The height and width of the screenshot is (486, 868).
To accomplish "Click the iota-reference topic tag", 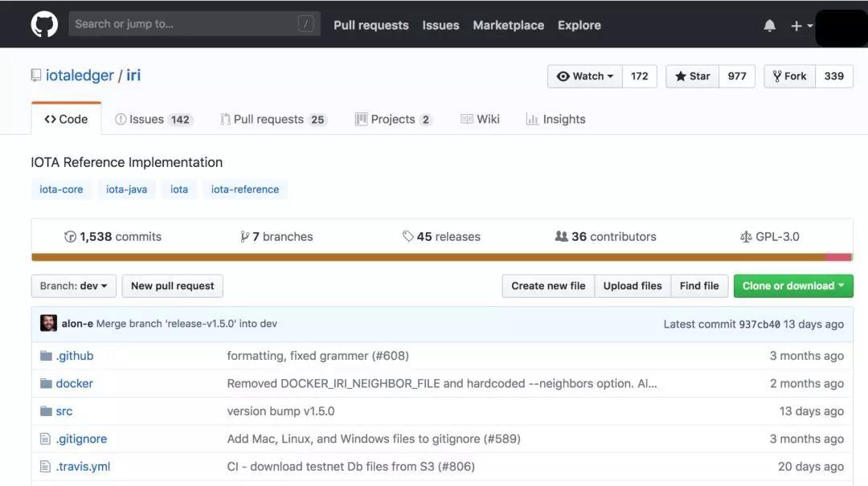I will (244, 190).
